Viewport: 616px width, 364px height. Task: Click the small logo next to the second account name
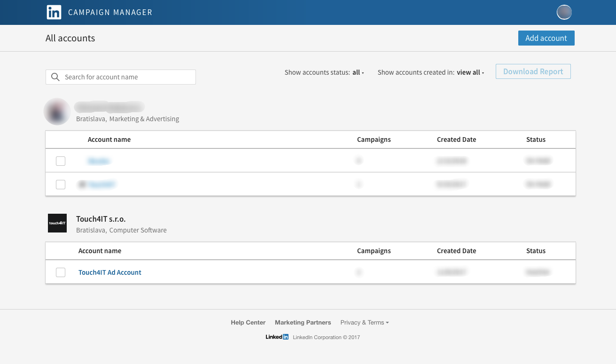[x=82, y=184]
